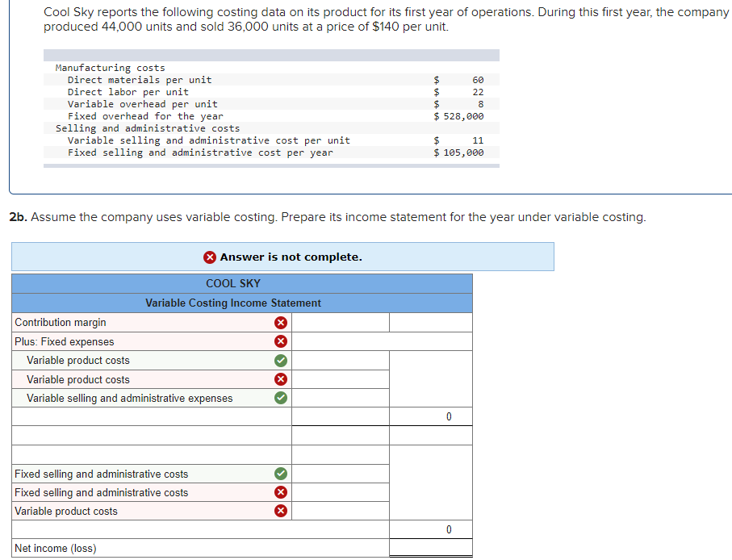This screenshot has width=732, height=560.
Task: Click the Answer is not complete message
Action: [x=291, y=257]
